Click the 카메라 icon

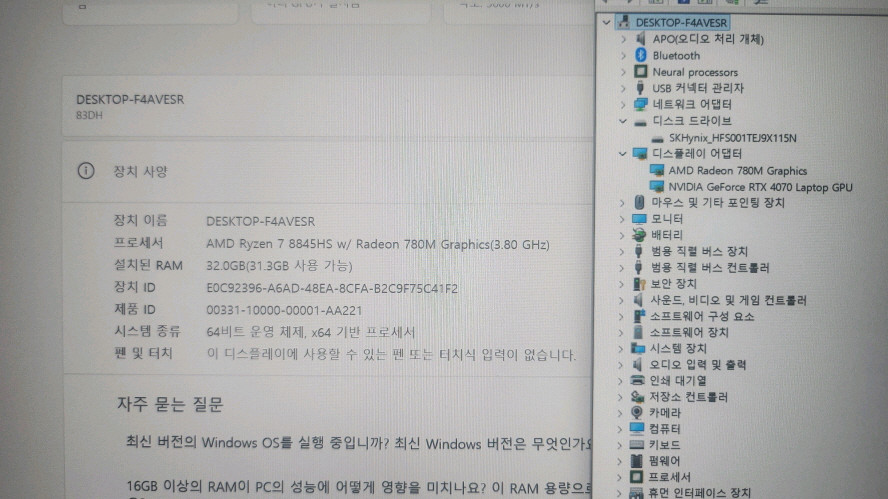(637, 412)
